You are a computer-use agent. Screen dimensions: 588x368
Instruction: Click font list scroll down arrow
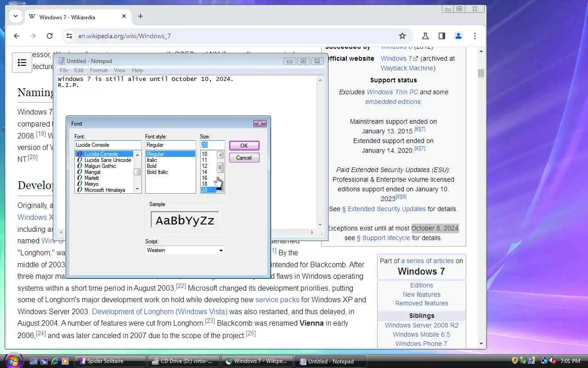[137, 189]
